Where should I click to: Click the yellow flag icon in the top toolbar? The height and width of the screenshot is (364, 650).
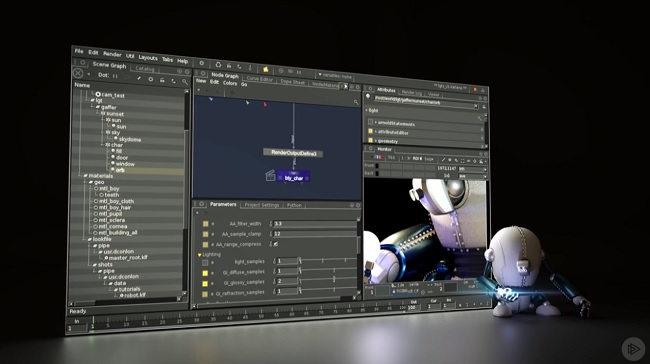click(x=266, y=69)
